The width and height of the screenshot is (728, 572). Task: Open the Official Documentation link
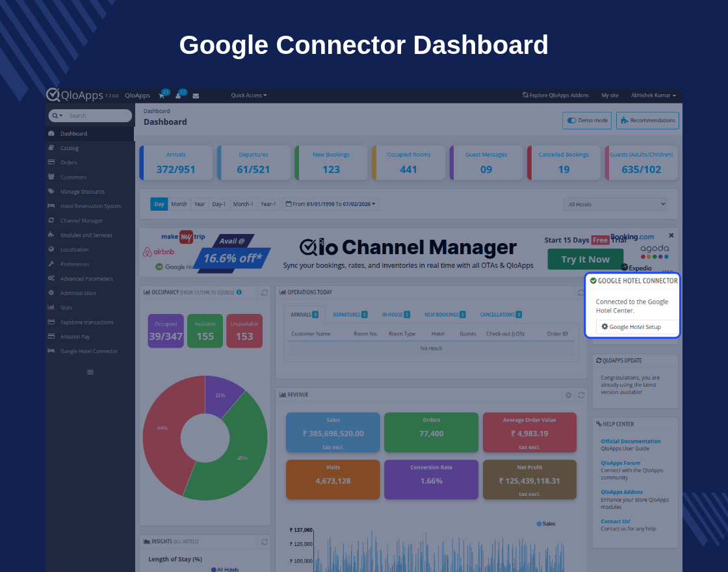click(x=630, y=441)
